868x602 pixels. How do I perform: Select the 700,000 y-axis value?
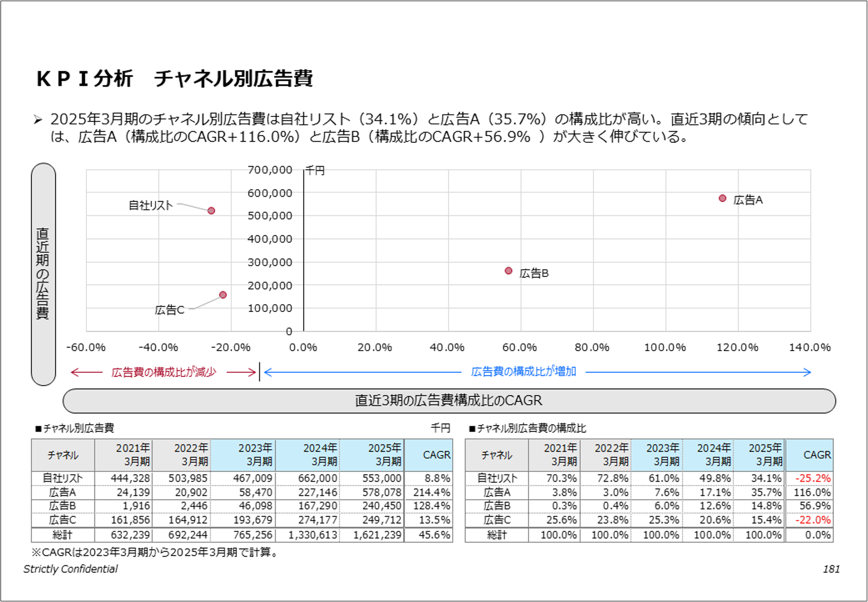tap(270, 170)
